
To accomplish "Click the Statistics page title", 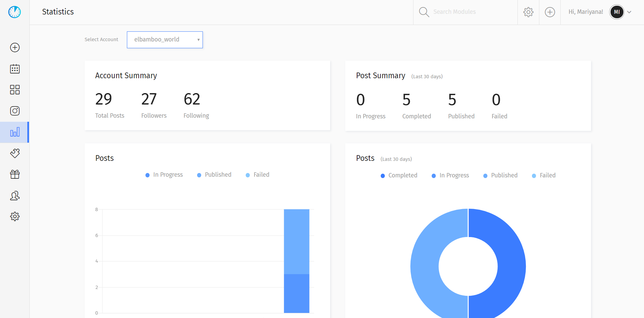I will pos(58,12).
